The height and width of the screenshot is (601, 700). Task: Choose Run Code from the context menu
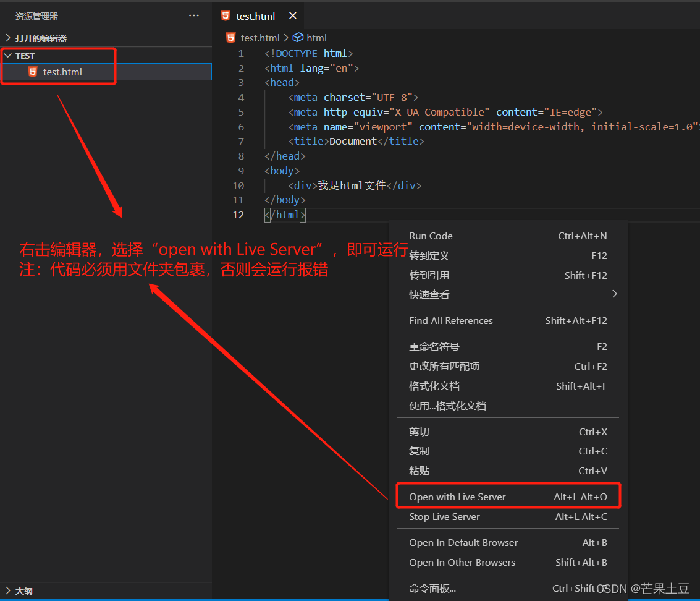508,236
